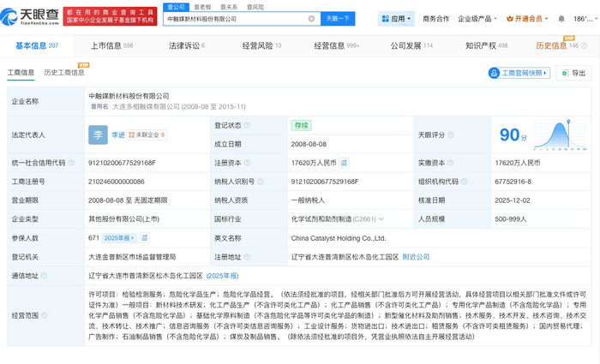Open the 经营信息 tab
The image size is (600, 364).
click(x=337, y=46)
